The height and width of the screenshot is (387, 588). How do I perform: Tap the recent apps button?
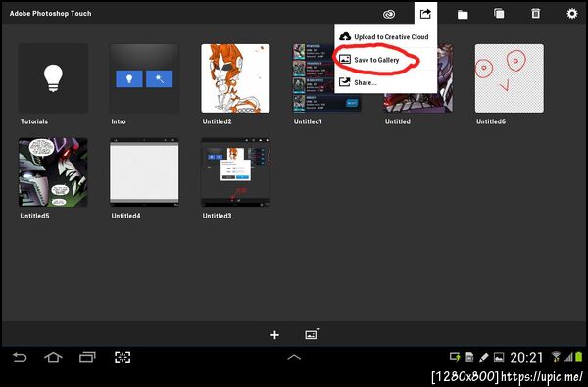coord(87,357)
